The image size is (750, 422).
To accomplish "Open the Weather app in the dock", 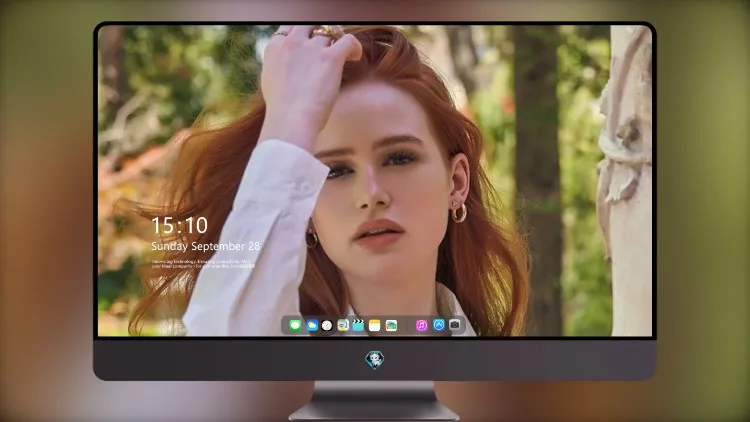I will point(312,326).
